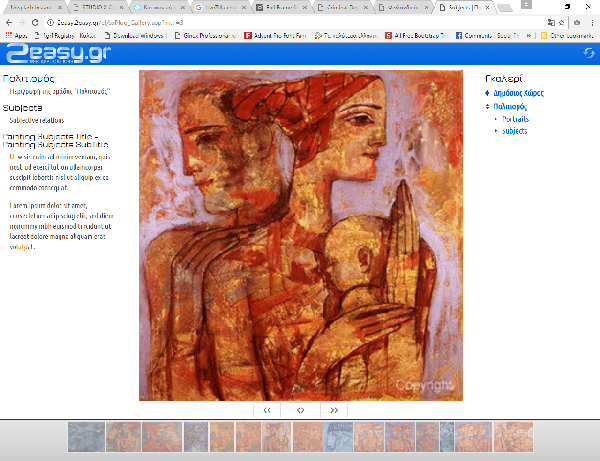Click the extension icon beside the star
600x461 pixels.
pyautogui.click(x=577, y=23)
